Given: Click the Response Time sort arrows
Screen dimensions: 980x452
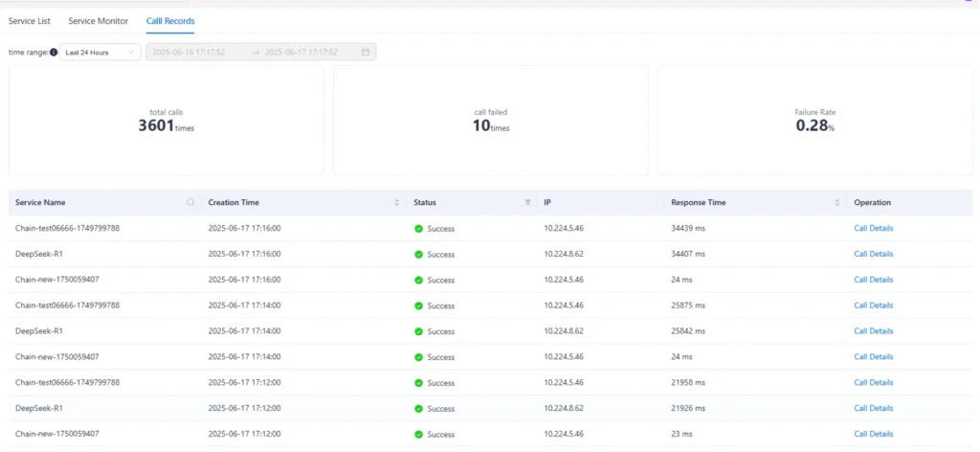Looking at the screenshot, I should [x=837, y=203].
